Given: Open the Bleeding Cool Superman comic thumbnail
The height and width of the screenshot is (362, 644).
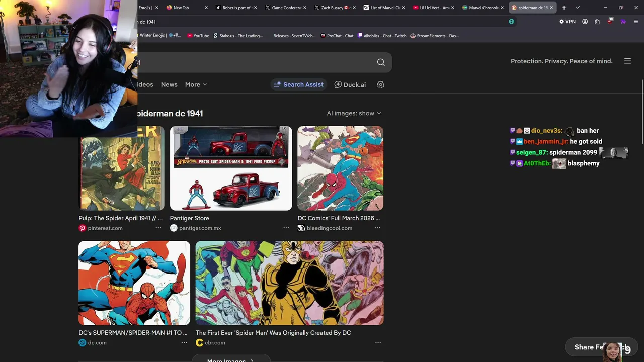Looking at the screenshot, I should [341, 168].
